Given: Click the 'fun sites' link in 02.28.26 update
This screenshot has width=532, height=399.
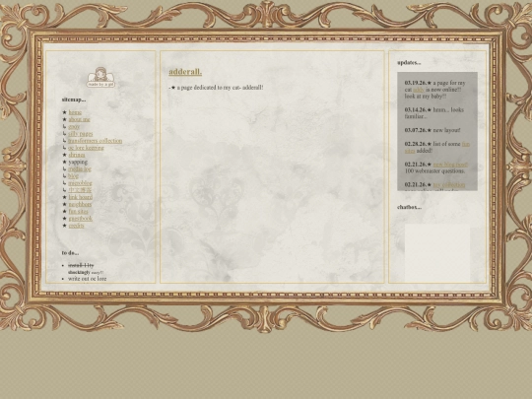Looking at the screenshot, I should tap(466, 144).
